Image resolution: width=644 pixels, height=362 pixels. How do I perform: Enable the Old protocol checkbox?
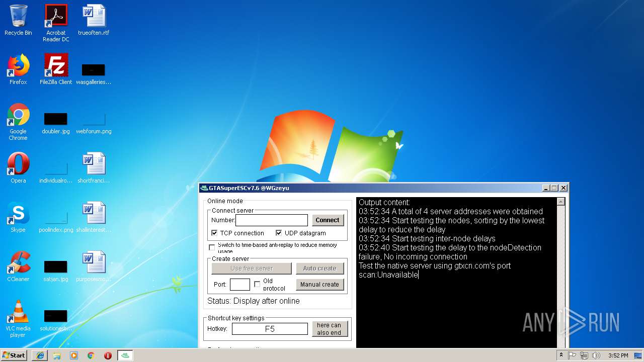pyautogui.click(x=257, y=284)
